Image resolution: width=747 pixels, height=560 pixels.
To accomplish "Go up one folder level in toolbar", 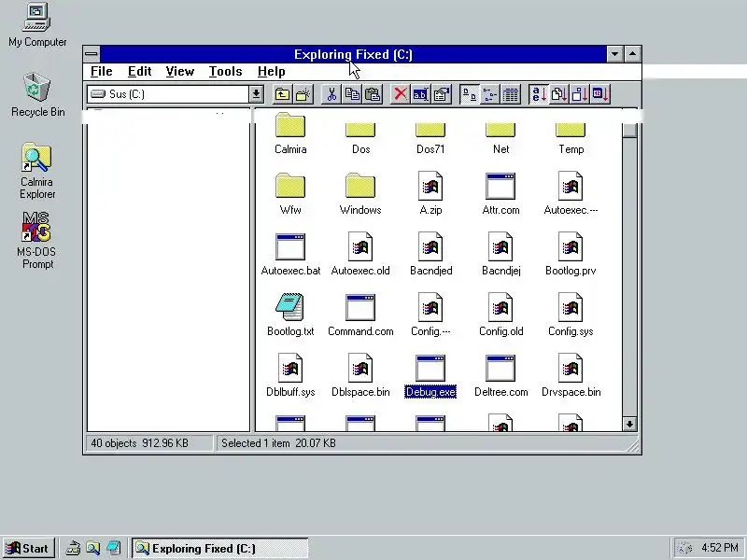I will [283, 94].
